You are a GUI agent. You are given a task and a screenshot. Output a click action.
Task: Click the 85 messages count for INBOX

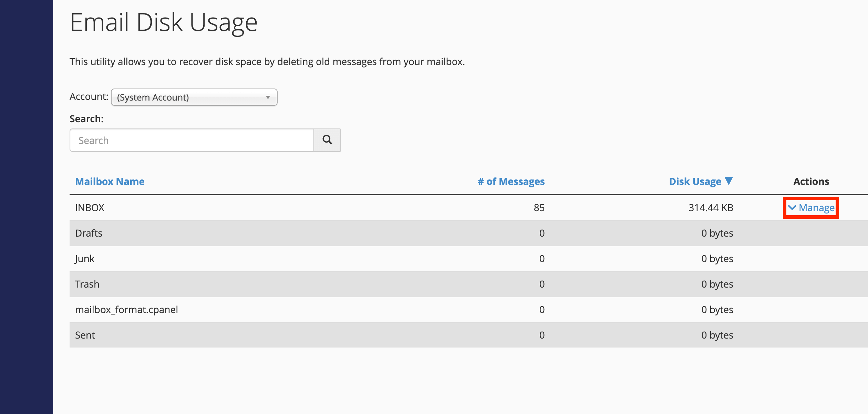[x=539, y=208]
